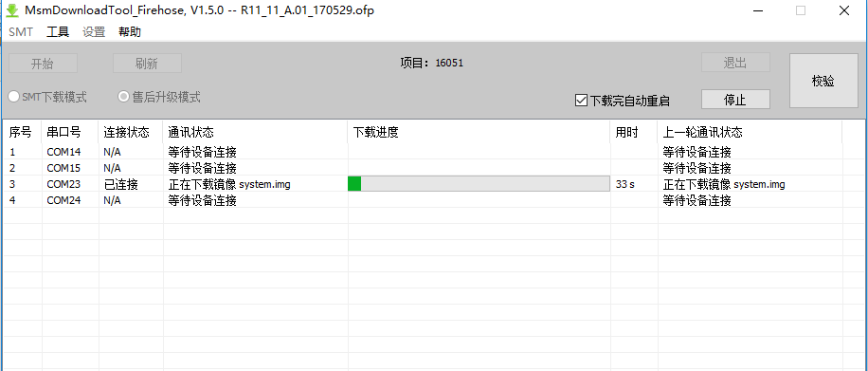
Task: Toggle the 下载完自动重启 checkbox
Action: 623,101
